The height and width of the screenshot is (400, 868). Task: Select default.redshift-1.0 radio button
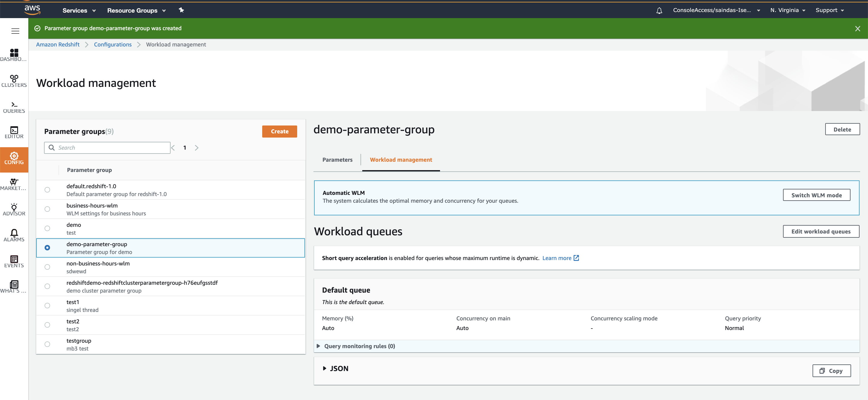(x=47, y=190)
